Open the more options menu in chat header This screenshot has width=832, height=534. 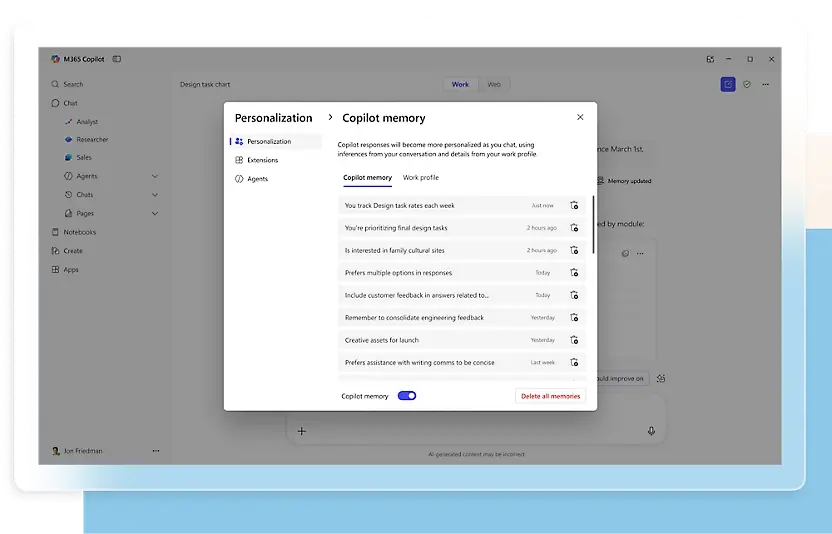pos(766,84)
